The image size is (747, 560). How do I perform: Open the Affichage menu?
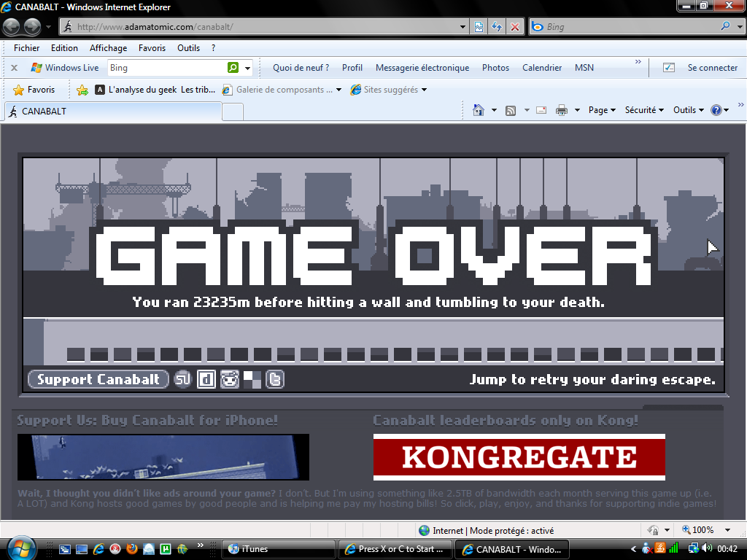click(108, 47)
